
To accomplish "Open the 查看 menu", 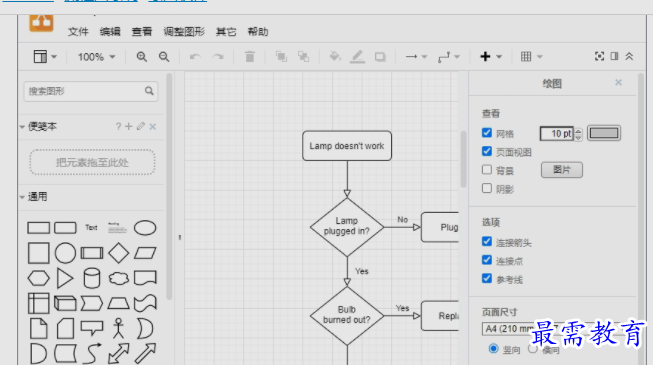I will tap(142, 32).
